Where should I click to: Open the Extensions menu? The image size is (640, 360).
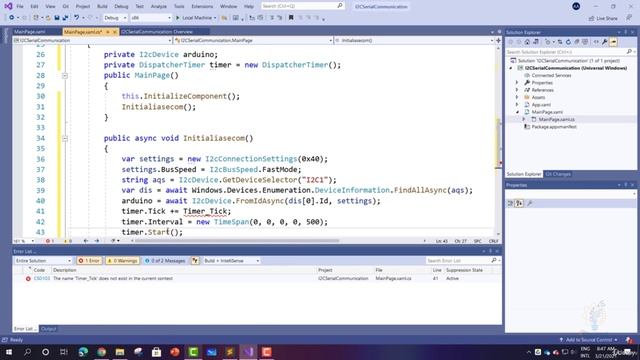(202, 7)
